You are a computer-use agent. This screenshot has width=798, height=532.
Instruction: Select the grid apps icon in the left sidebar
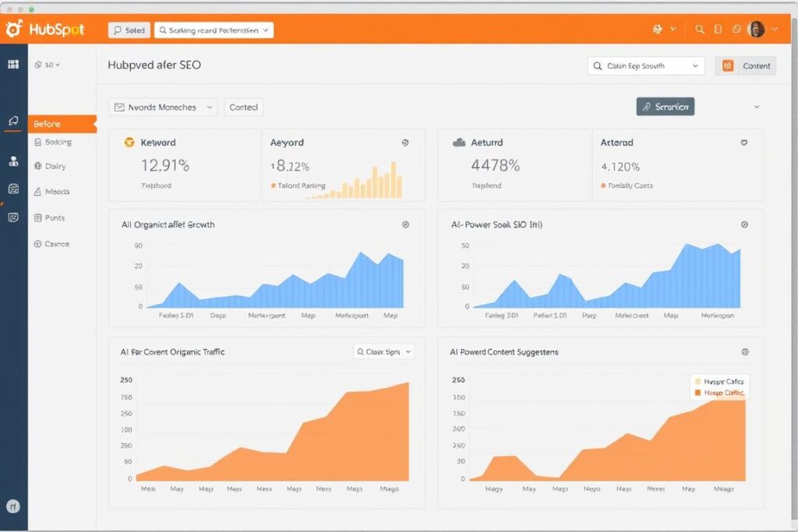pos(12,64)
